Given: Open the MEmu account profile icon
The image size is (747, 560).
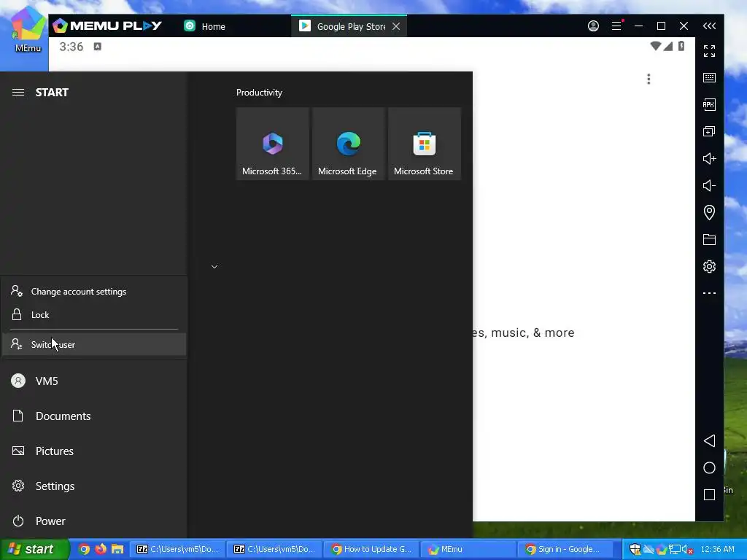Looking at the screenshot, I should click(x=593, y=26).
